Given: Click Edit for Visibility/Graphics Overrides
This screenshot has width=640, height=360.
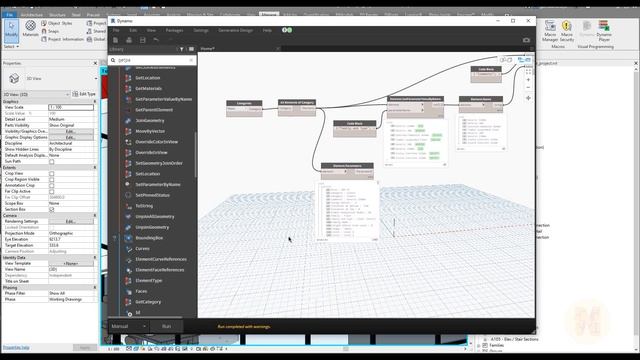Looking at the screenshot, I should (71, 131).
